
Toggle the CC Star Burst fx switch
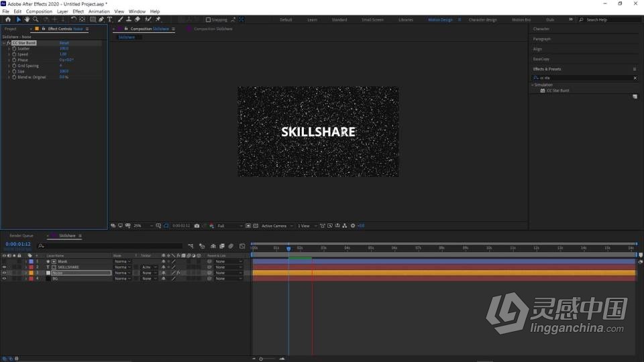[9, 43]
